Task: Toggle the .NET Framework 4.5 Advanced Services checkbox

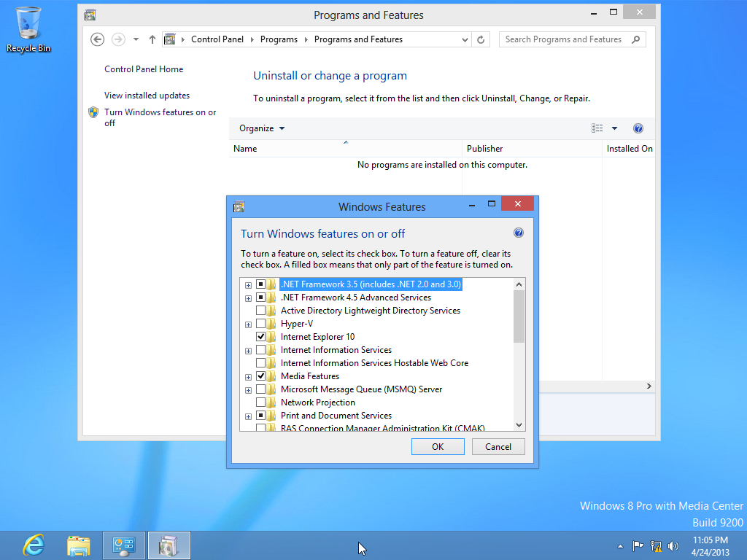Action: 260,297
